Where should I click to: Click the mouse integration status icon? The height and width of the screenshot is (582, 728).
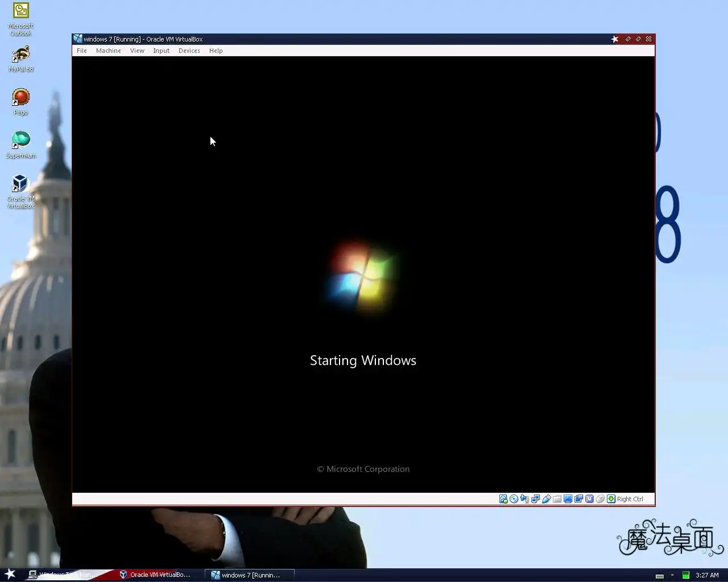[x=601, y=499]
